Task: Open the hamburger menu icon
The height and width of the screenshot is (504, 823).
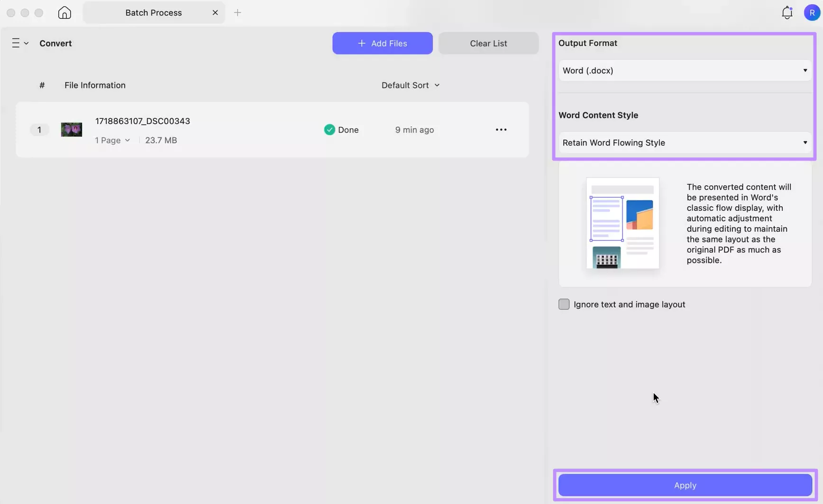Action: 16,43
